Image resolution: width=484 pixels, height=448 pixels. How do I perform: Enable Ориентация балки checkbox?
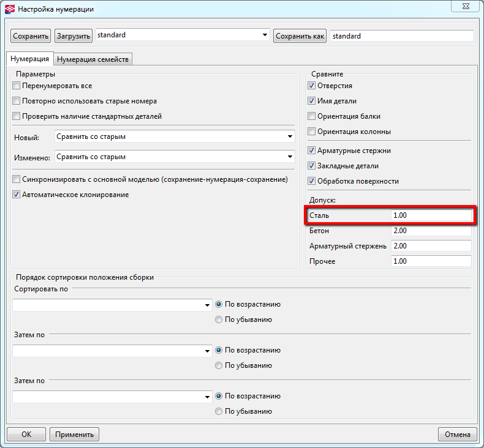point(312,116)
